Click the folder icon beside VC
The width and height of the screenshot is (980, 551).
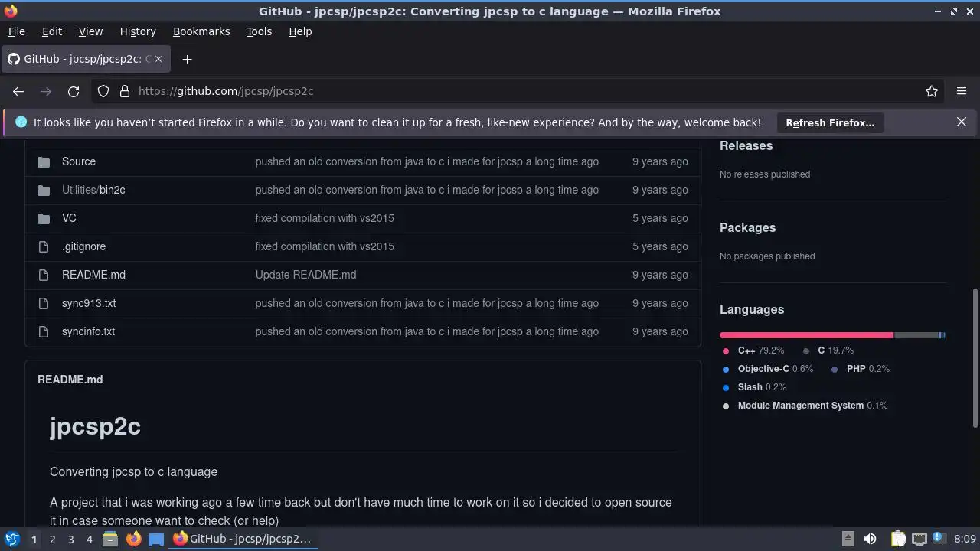coord(44,218)
